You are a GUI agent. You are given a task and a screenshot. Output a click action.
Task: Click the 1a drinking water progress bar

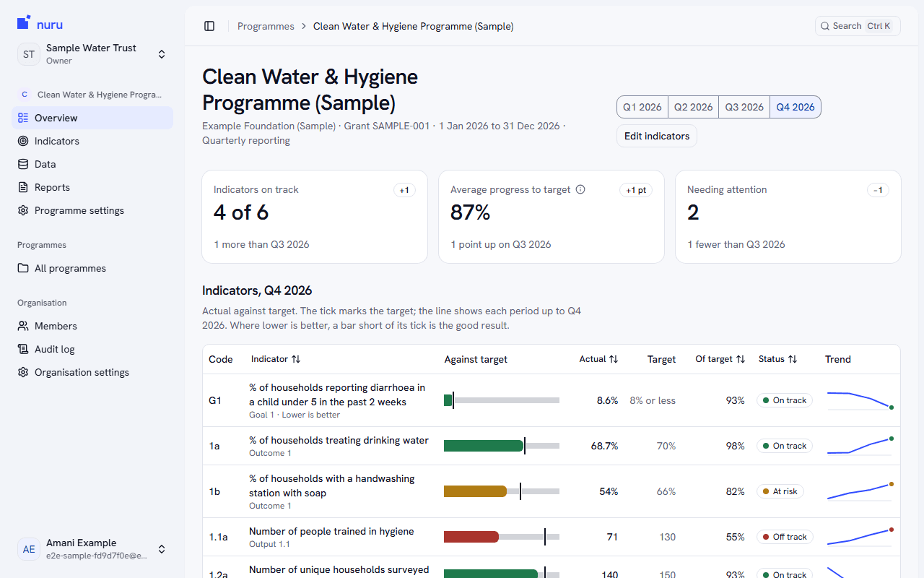point(502,446)
